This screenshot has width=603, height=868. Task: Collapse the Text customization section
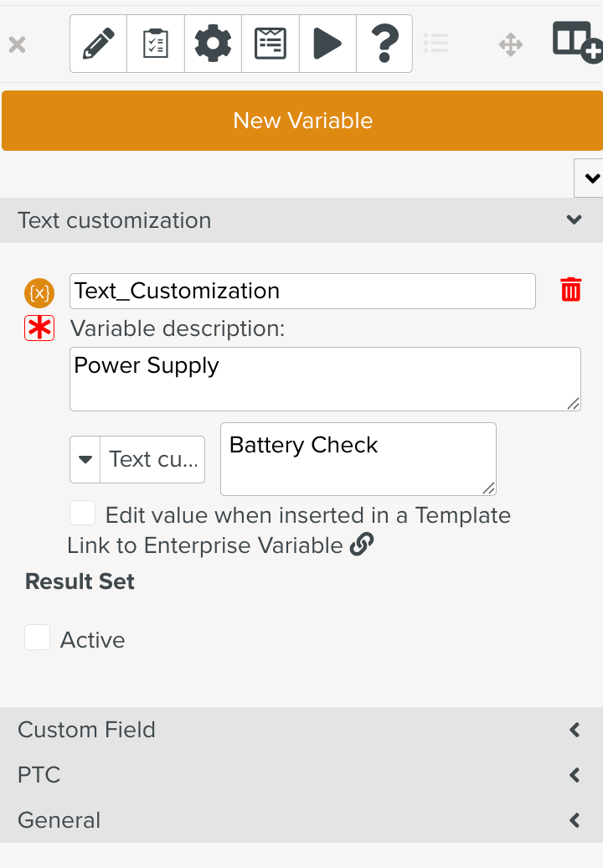point(574,220)
